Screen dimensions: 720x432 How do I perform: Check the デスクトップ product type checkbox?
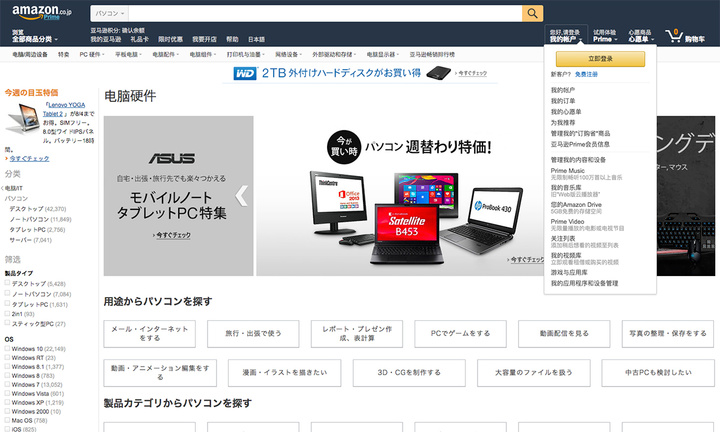point(7,283)
